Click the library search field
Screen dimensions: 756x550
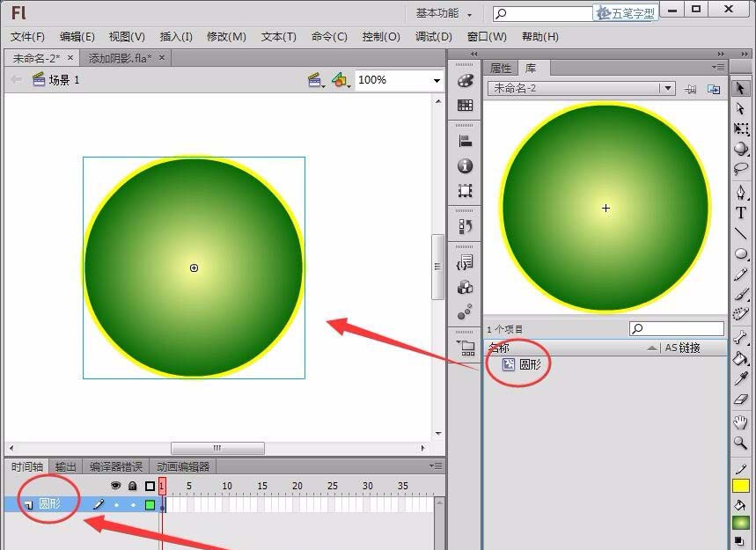tap(677, 329)
